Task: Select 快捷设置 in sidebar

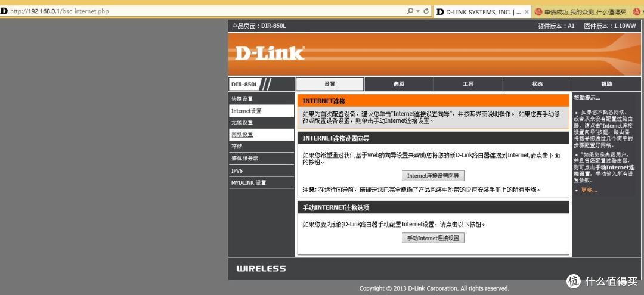Action: (261, 99)
